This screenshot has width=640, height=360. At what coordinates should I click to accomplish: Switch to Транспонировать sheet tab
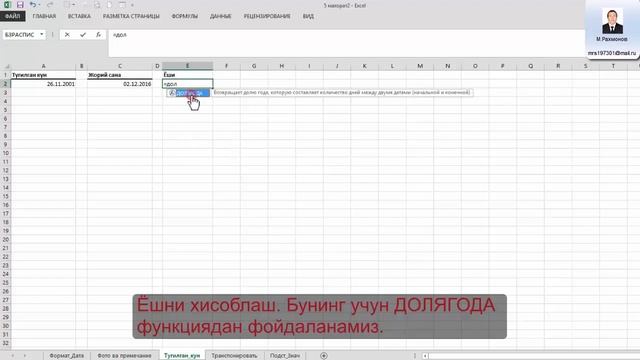click(x=234, y=356)
